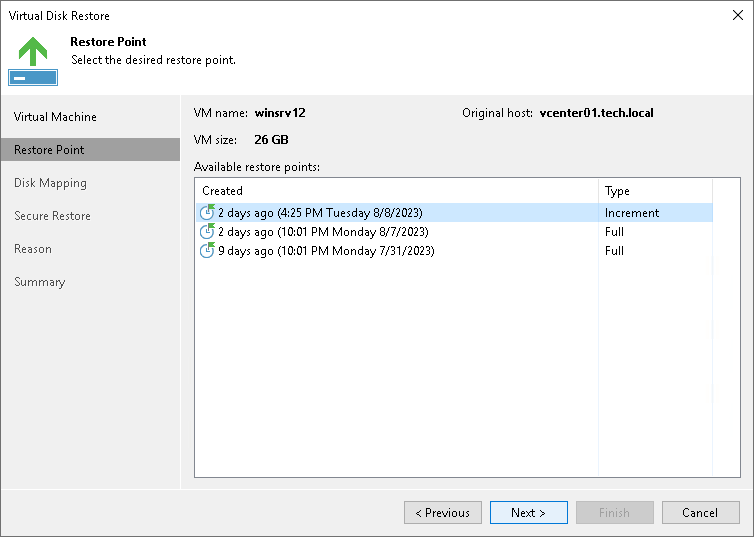Click restore point icon for 8/8/2023 row
Screen dimensions: 754x537
pos(207,212)
